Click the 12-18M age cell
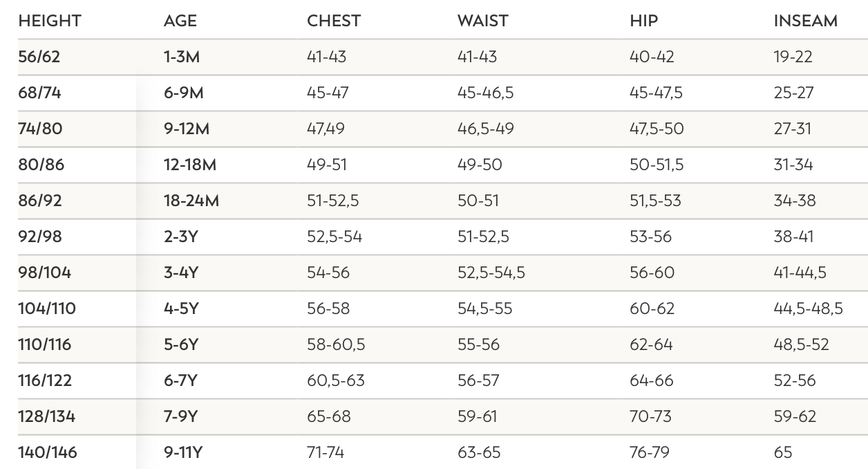Screen dimensions: 868x469 click(x=190, y=165)
